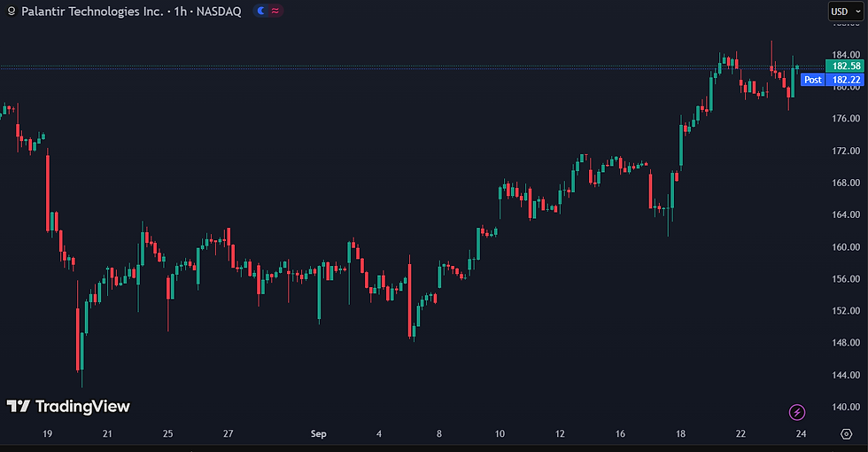This screenshot has height=452, width=868.
Task: Click the Sep label on the time axis
Action: (318, 433)
